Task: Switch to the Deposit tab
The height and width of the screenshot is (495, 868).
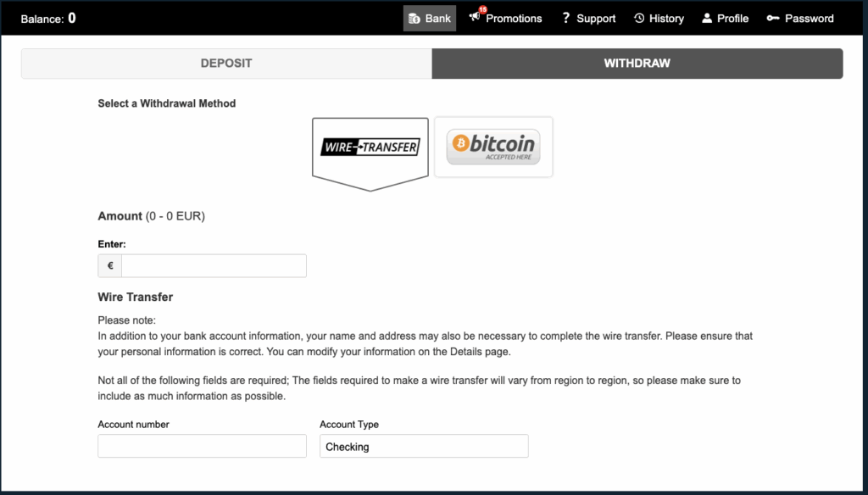Action: coord(226,64)
